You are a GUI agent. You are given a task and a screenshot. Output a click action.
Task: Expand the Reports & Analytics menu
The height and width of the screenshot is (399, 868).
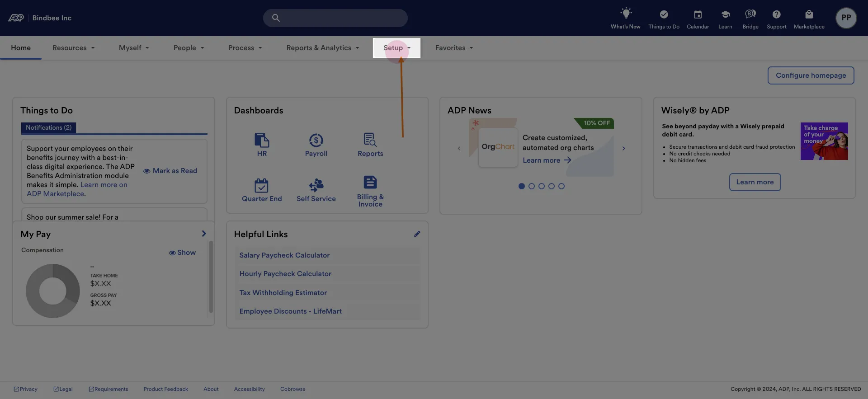(x=323, y=48)
